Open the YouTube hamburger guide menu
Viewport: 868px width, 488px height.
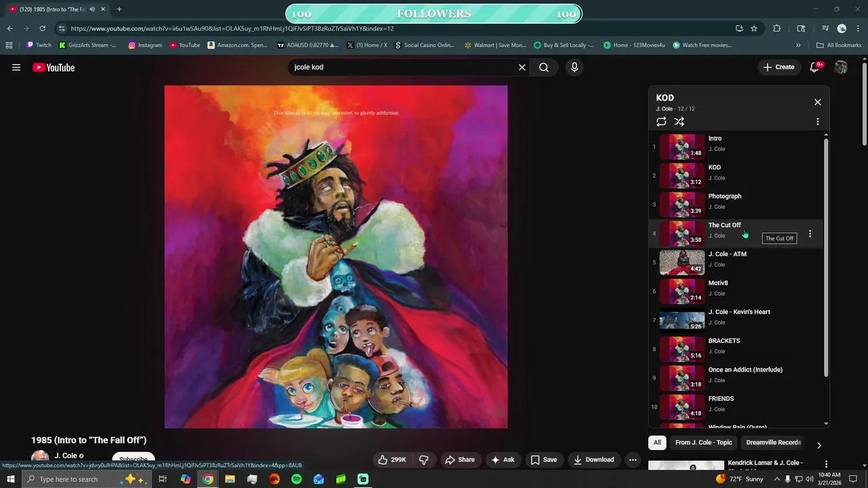click(16, 67)
